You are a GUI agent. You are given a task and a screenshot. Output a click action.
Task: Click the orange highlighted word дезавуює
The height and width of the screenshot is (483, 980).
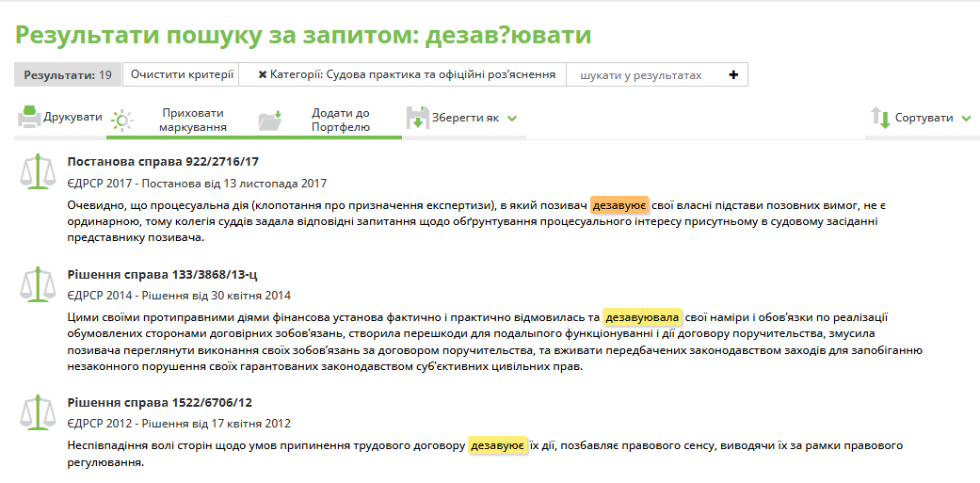point(619,204)
